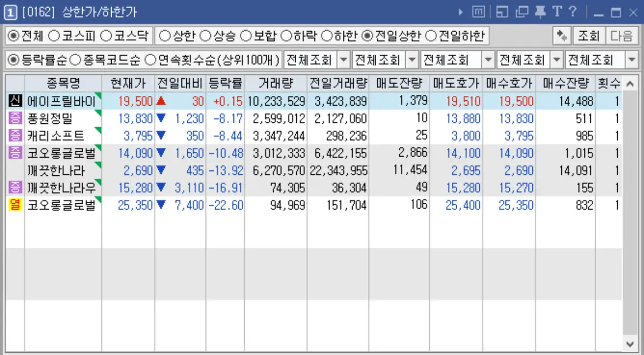
Task: Click the duplicate window icon in title bar
Action: click(521, 11)
